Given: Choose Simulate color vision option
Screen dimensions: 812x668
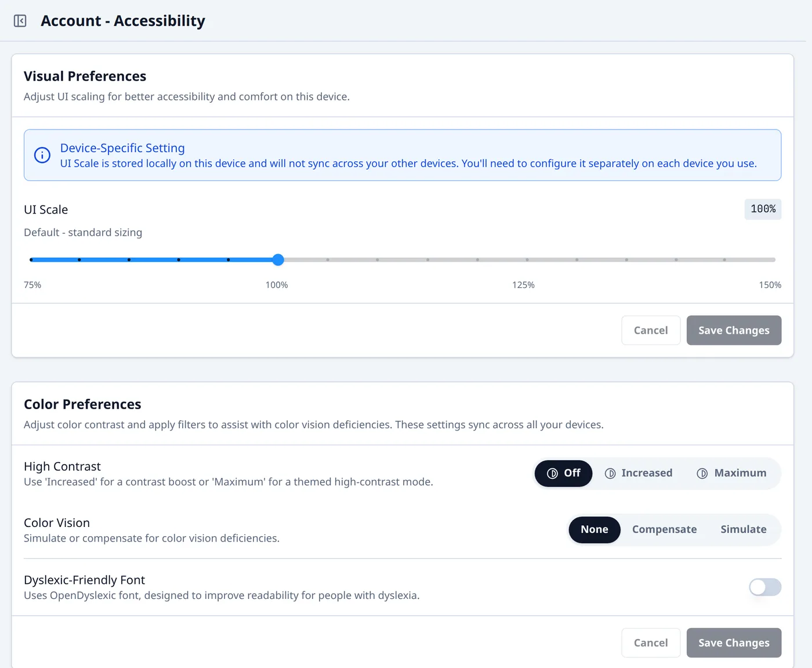Looking at the screenshot, I should (744, 530).
